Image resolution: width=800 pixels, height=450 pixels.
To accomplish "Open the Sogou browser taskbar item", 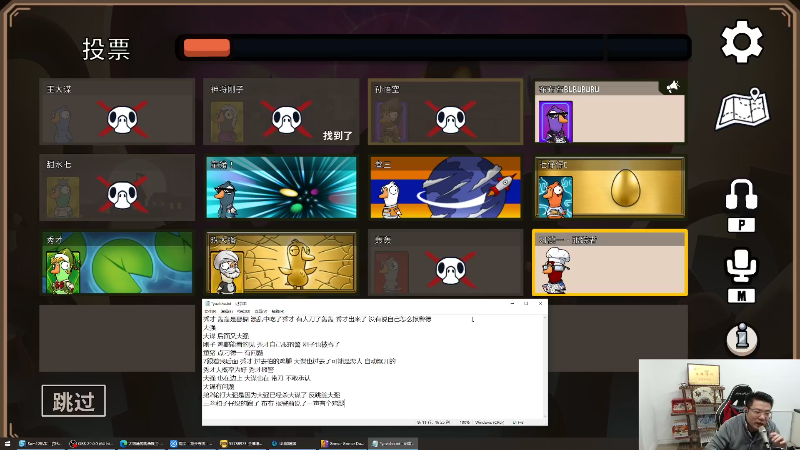I will click(x=39, y=444).
